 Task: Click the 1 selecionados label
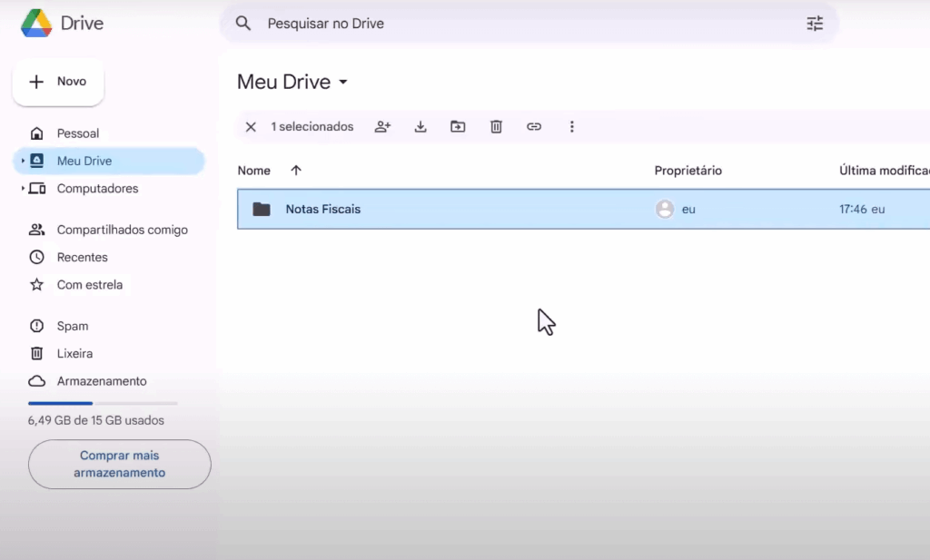(312, 127)
